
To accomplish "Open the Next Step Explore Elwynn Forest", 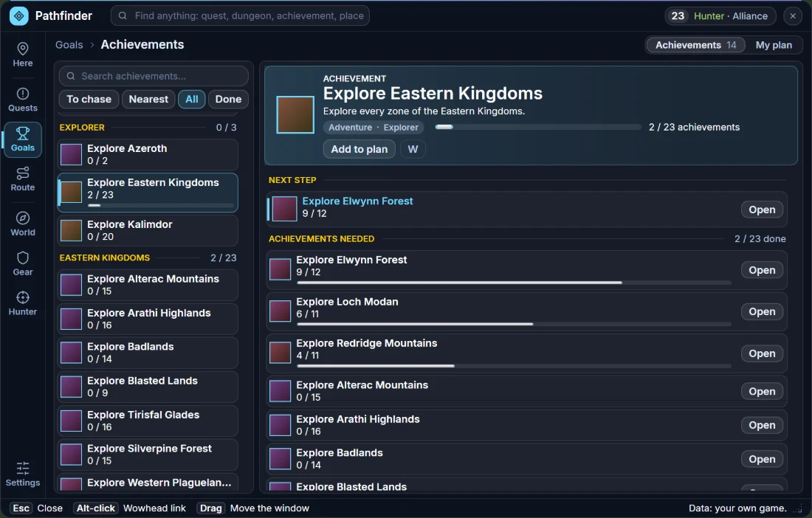I will pos(762,210).
